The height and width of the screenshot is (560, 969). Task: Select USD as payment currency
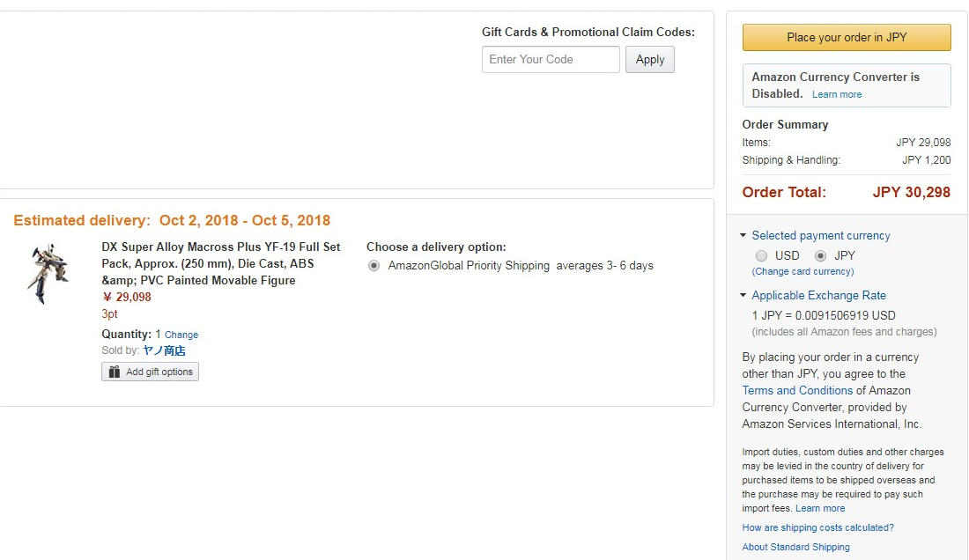coord(761,255)
